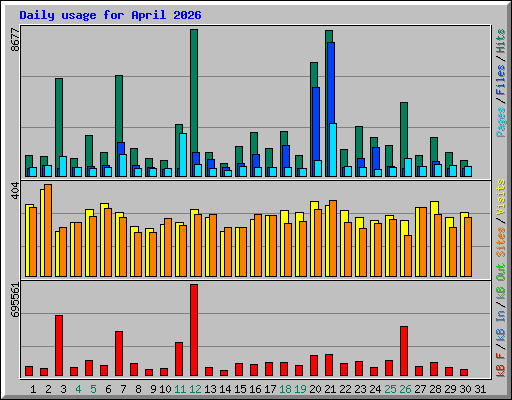The width and height of the screenshot is (512, 400).
Task: Click day 7 label on the x-axis
Action: click(x=123, y=389)
